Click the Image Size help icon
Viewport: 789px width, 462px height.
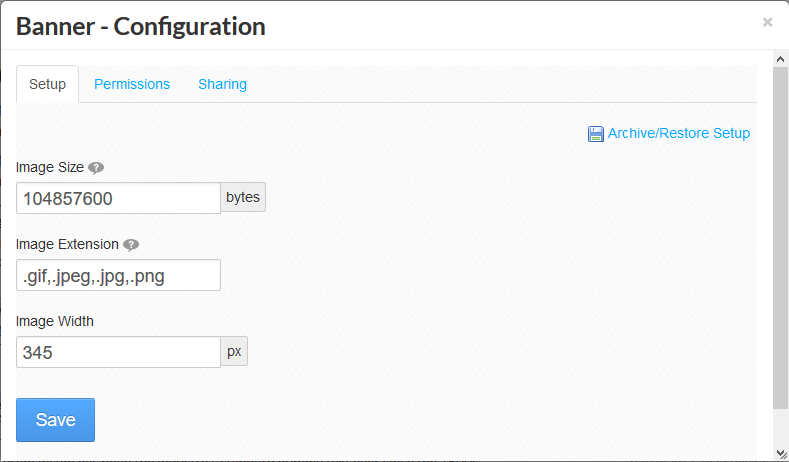[96, 168]
